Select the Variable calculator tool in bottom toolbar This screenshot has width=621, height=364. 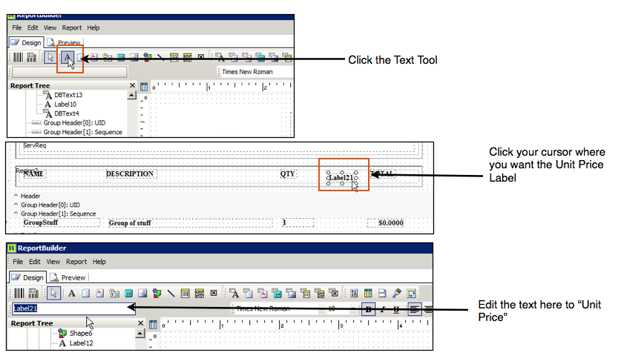[x=128, y=294]
